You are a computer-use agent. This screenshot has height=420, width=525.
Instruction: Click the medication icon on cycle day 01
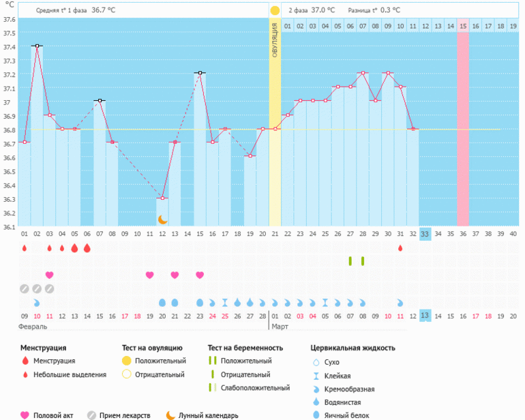pos(25,288)
